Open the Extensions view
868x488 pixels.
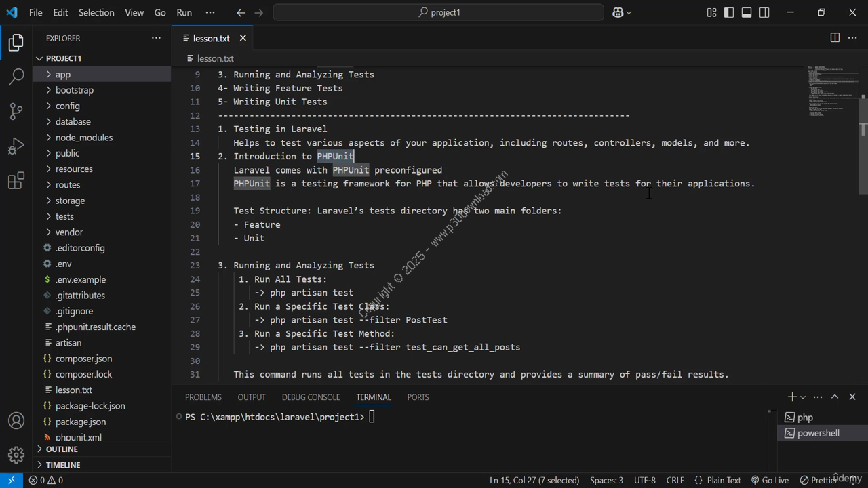tap(16, 181)
